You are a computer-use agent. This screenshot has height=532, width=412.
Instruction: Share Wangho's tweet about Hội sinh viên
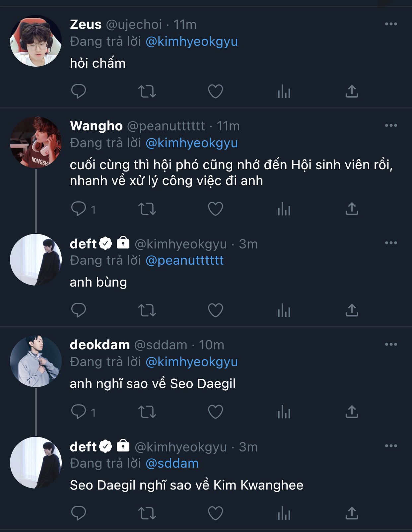click(x=352, y=209)
